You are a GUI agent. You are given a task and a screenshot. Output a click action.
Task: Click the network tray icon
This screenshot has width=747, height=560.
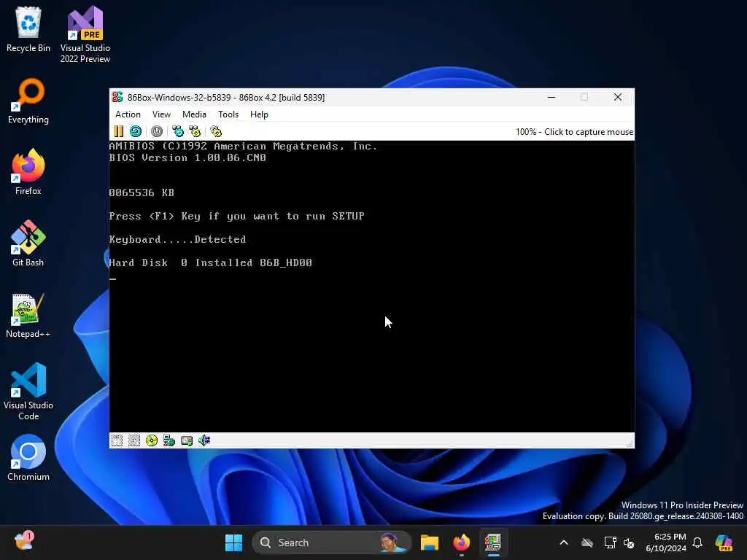pyautogui.click(x=610, y=542)
